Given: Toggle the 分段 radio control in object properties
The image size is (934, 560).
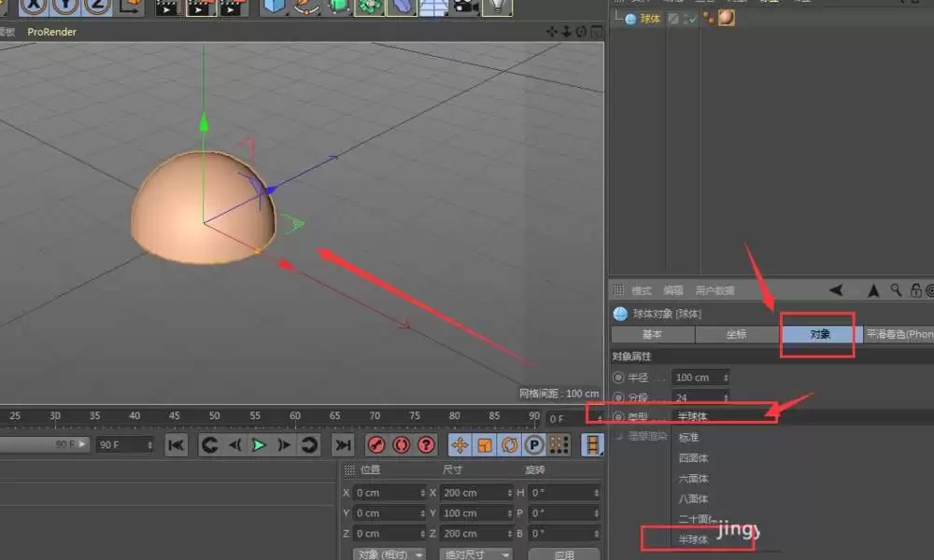Looking at the screenshot, I should [x=618, y=396].
